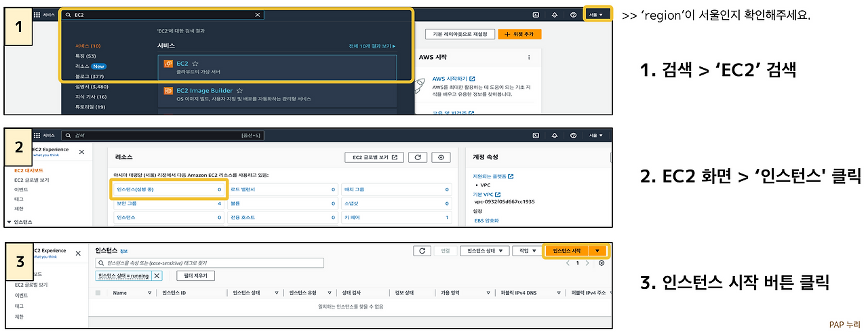Open 기본 VPC external link
868x335 pixels.
point(487,195)
